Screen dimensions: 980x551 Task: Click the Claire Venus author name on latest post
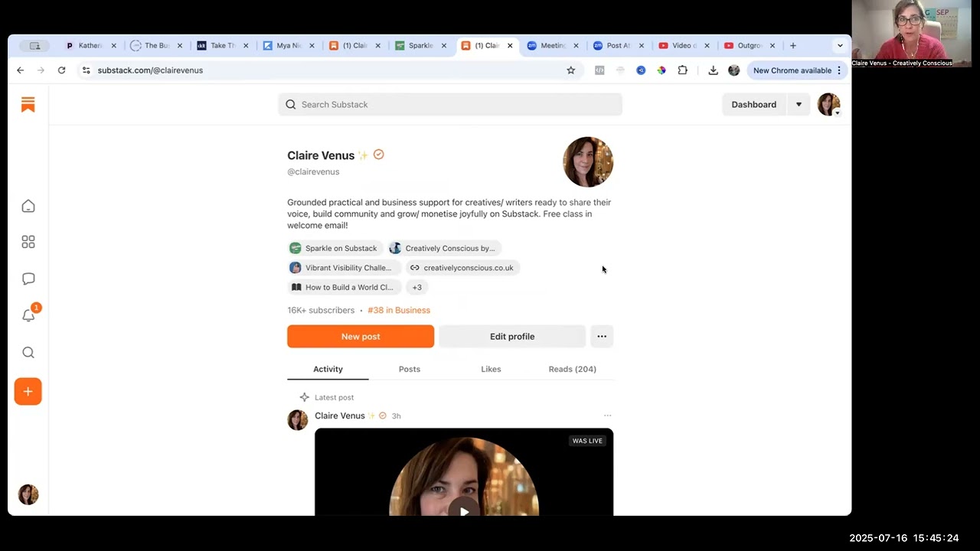click(340, 416)
